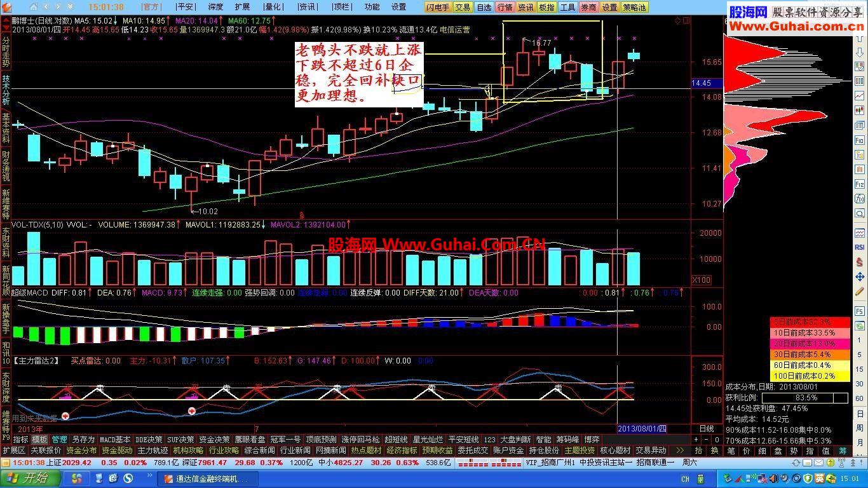Switch to 分时走势 side tab

coord(6,53)
